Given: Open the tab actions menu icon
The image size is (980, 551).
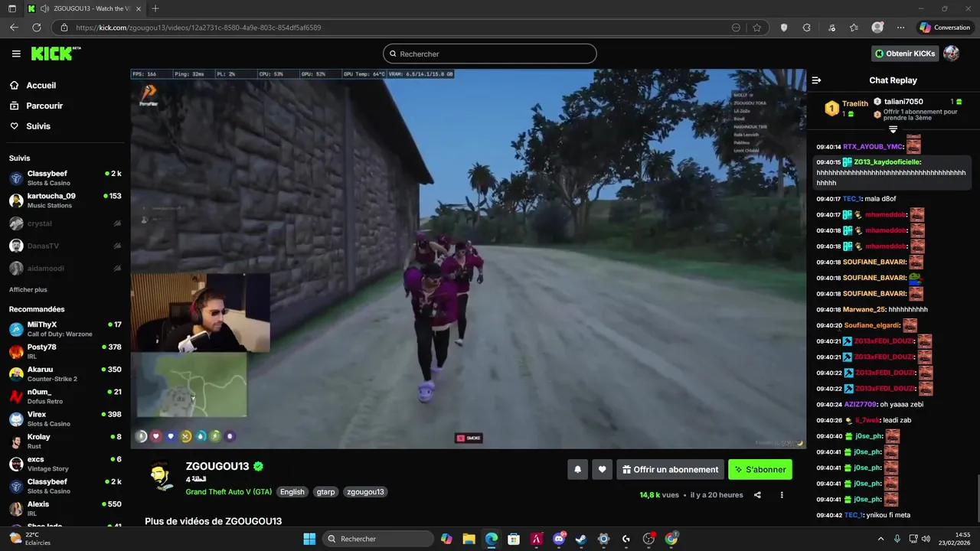Looking at the screenshot, I should [x=11, y=8].
